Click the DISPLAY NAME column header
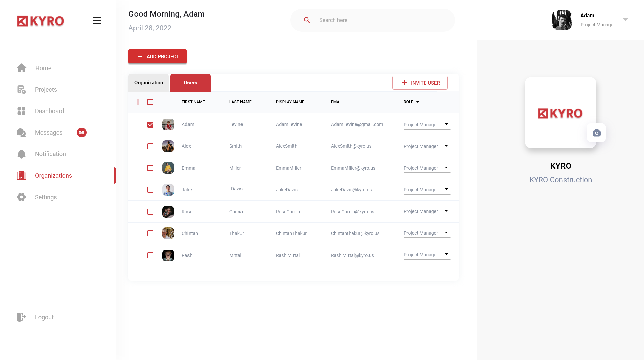Image resolution: width=644 pixels, height=360 pixels. (290, 102)
